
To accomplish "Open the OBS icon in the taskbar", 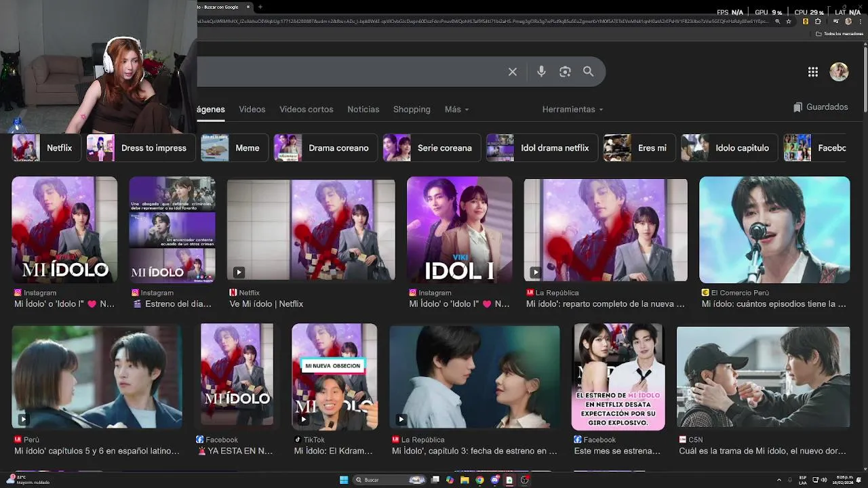I will point(524,480).
